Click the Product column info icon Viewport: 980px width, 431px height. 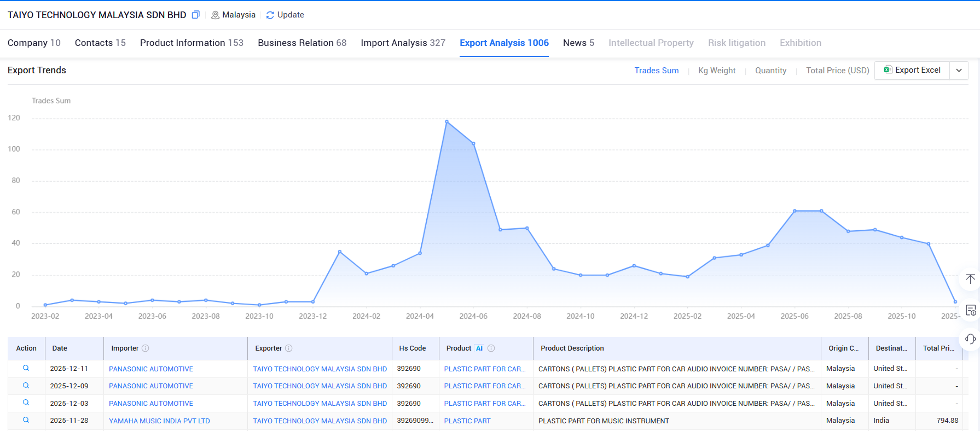491,348
